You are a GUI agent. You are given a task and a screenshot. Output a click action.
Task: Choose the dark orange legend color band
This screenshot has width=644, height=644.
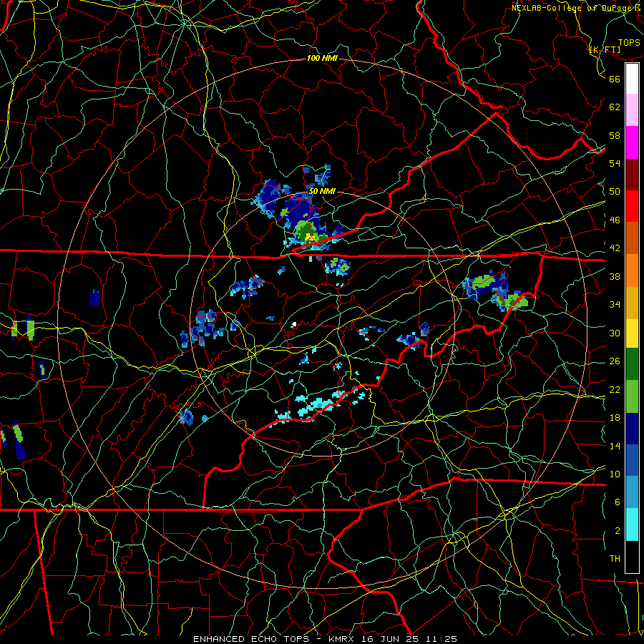(x=632, y=238)
